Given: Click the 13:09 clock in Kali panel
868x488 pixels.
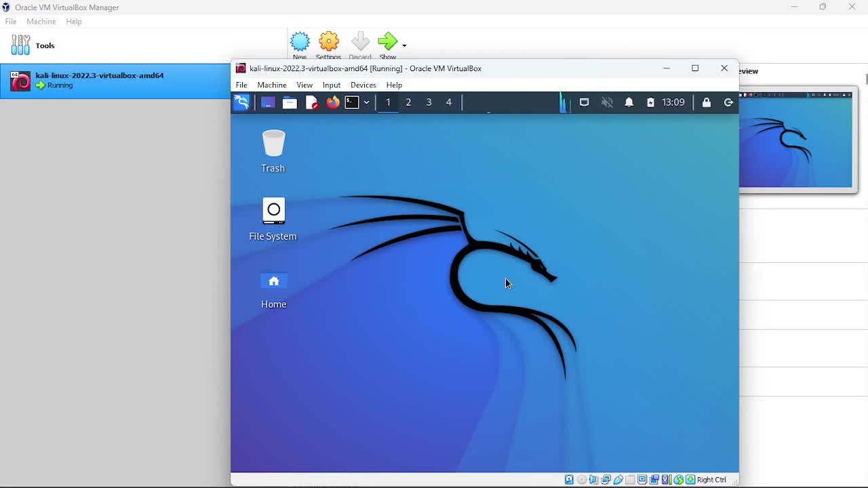Looking at the screenshot, I should (673, 102).
